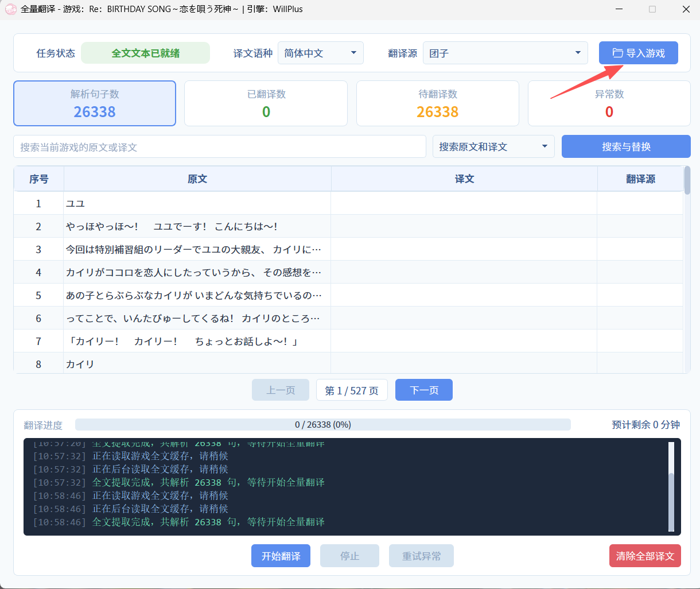Click the 导入游戏 import game button

[x=638, y=53]
